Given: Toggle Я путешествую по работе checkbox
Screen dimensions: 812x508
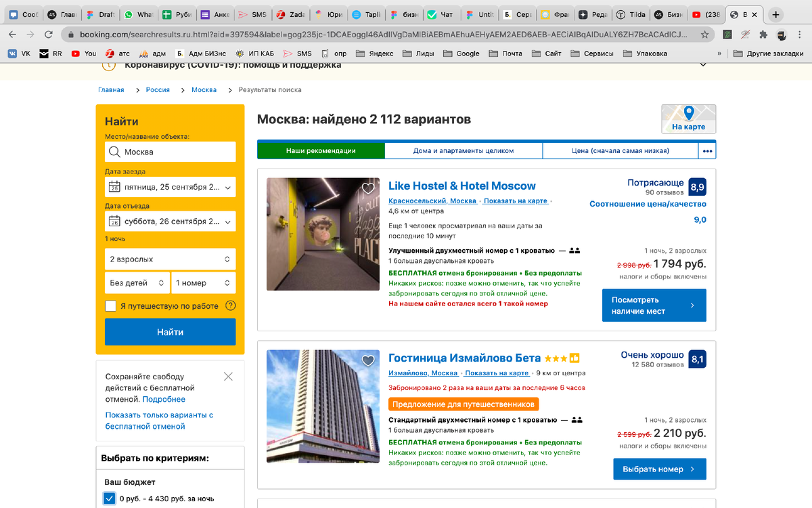Looking at the screenshot, I should (110, 306).
